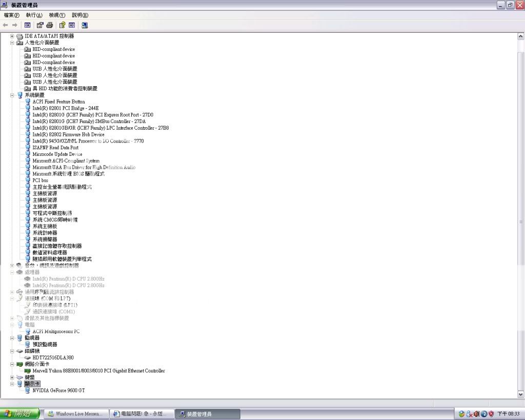Expand the 鍵盤 category node
This screenshot has width=525, height=420.
[x=12, y=377]
